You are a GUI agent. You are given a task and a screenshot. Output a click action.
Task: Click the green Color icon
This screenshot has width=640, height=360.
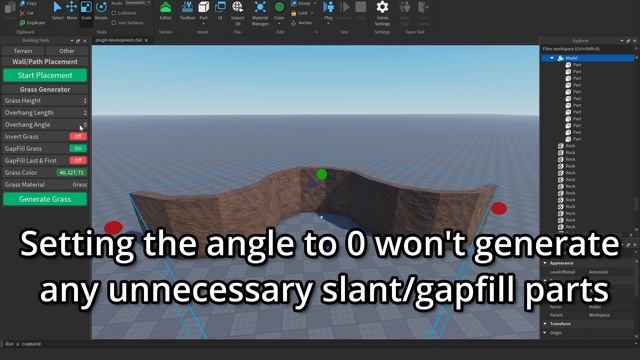pyautogui.click(x=279, y=7)
